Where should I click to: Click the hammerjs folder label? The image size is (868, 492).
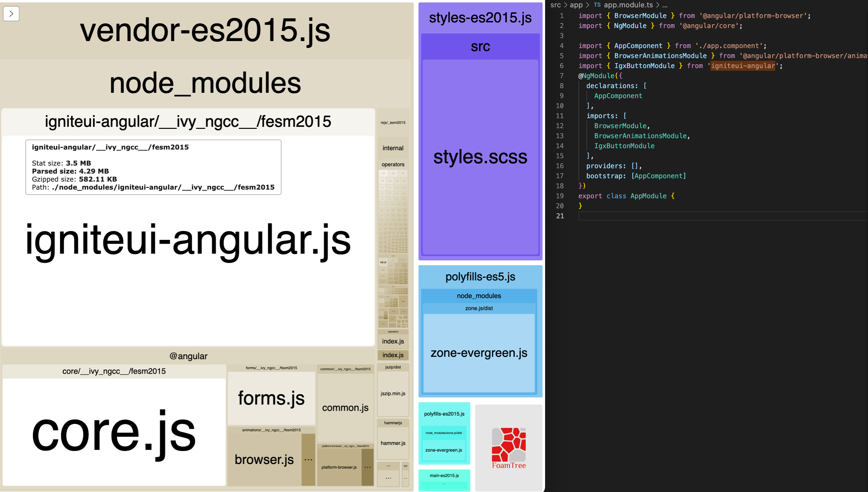pyautogui.click(x=393, y=423)
